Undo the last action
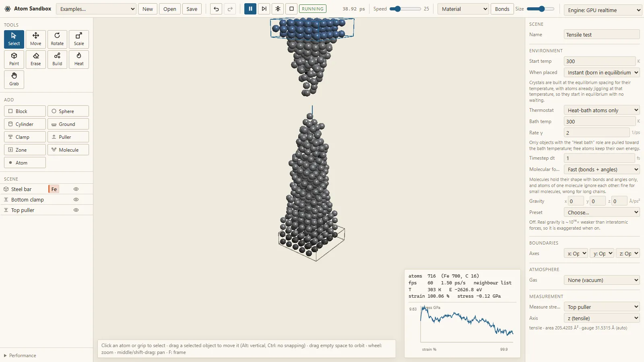The height and width of the screenshot is (362, 644). (x=216, y=9)
